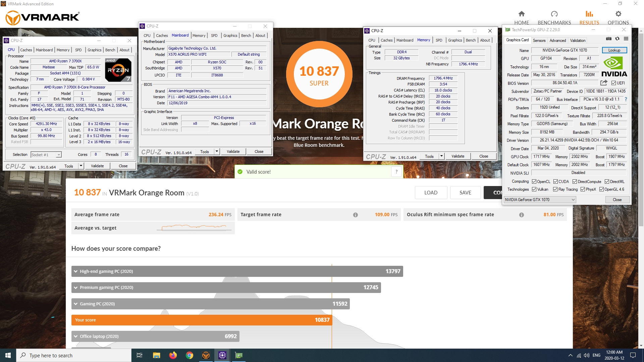This screenshot has width=644, height=362.
Task: Open the GPU selection dropdown in GPU-Z
Action: click(x=540, y=200)
